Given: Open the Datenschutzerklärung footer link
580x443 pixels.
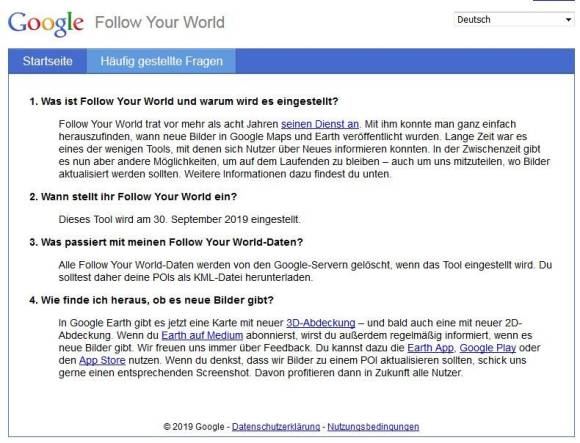Looking at the screenshot, I should [276, 427].
